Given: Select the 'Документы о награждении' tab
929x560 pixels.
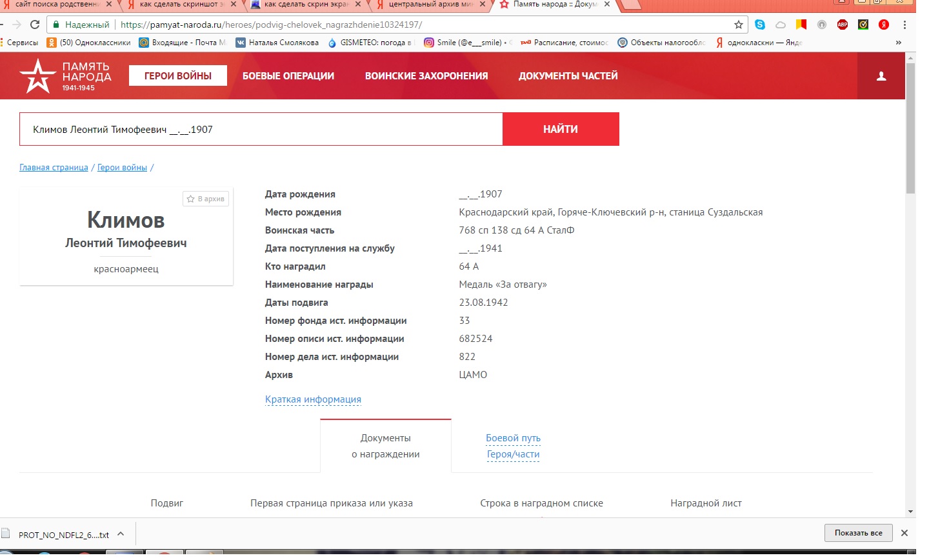Looking at the screenshot, I should coord(385,446).
